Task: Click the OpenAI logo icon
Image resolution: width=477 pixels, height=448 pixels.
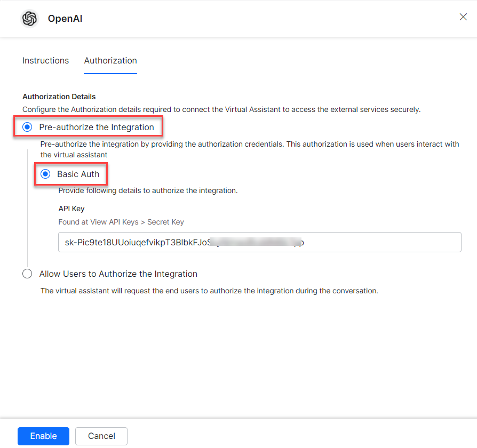Action: pos(29,19)
